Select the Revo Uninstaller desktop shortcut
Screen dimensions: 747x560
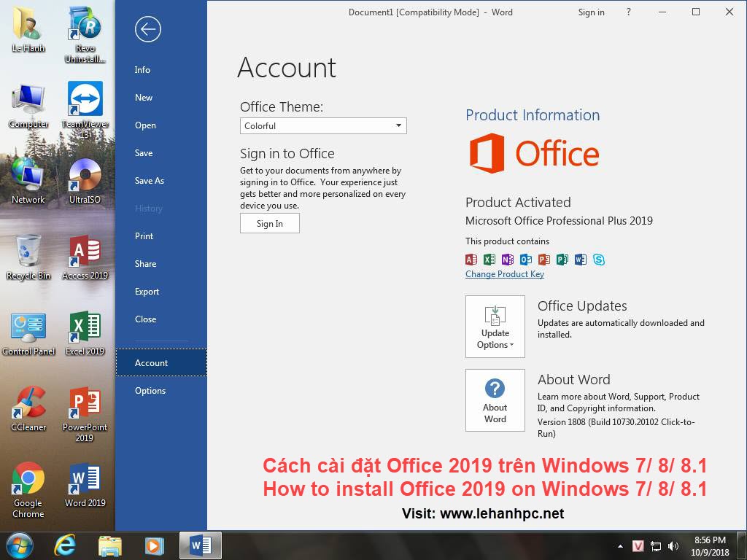(85, 34)
